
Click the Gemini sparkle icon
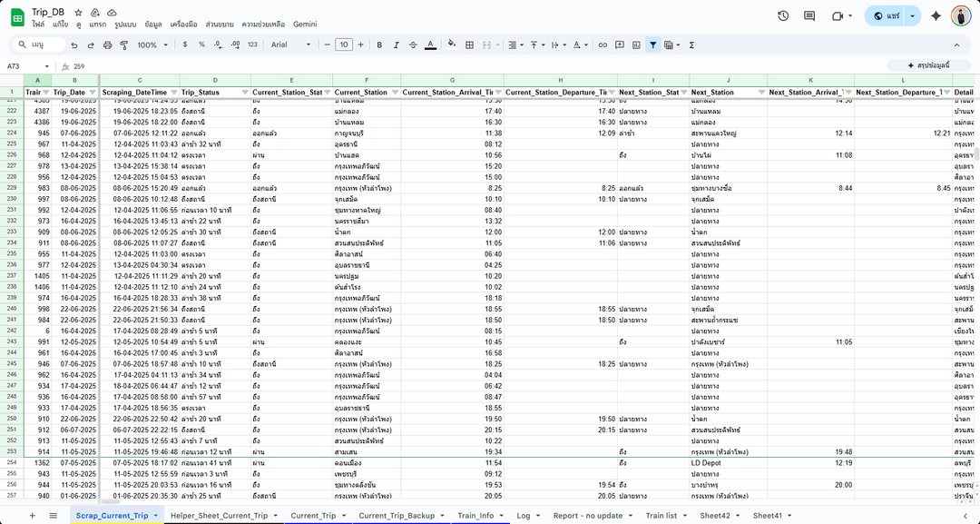point(936,16)
